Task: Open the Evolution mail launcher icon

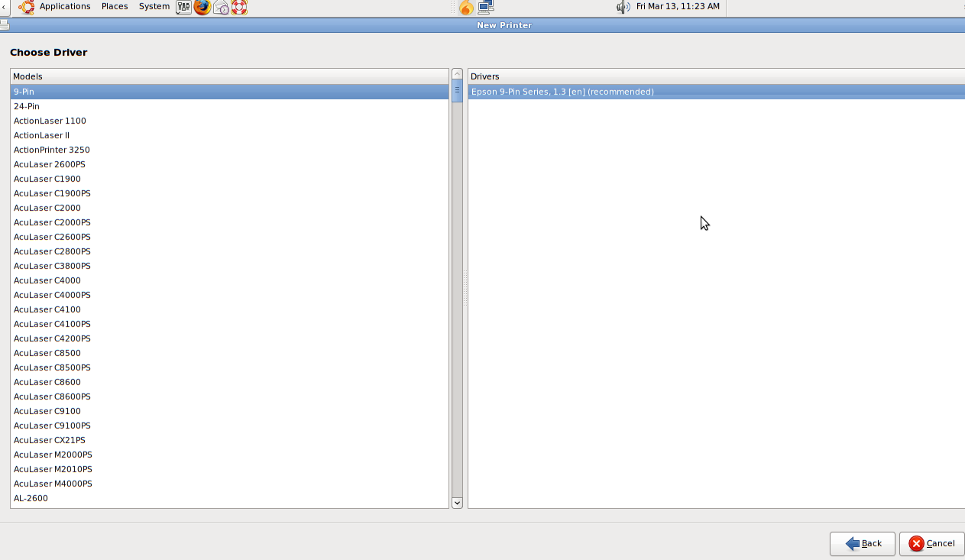Action: (x=222, y=8)
